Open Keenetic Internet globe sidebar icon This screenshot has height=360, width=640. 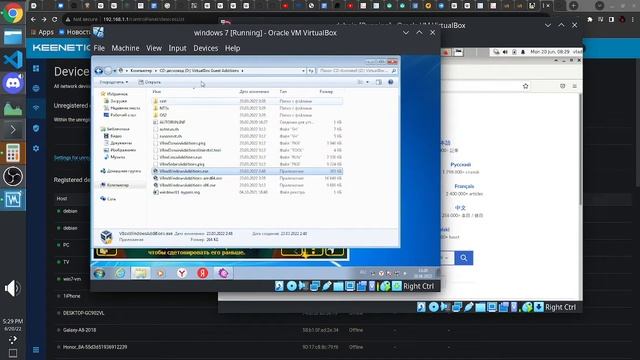[x=36, y=88]
